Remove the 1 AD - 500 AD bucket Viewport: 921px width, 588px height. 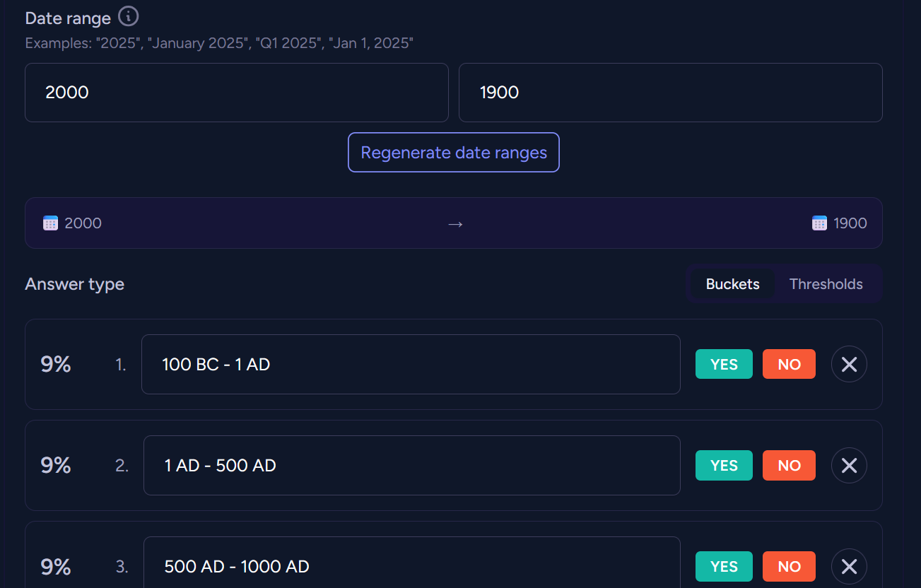(849, 465)
